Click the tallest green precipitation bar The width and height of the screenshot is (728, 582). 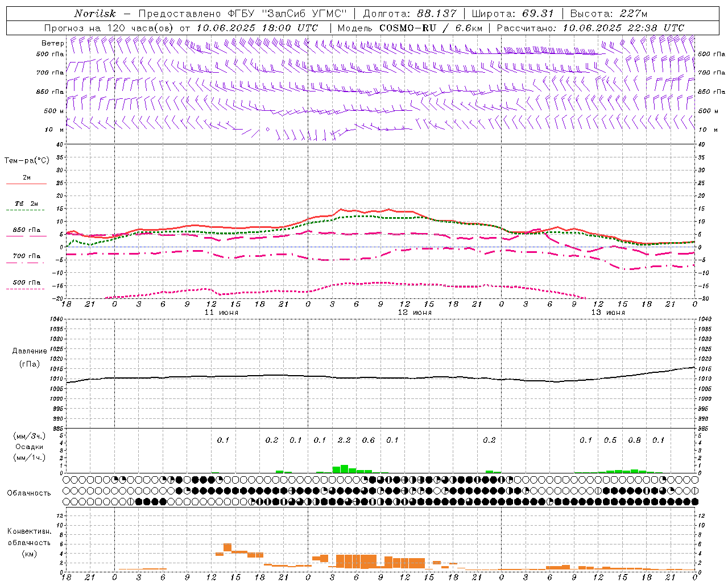click(x=344, y=469)
